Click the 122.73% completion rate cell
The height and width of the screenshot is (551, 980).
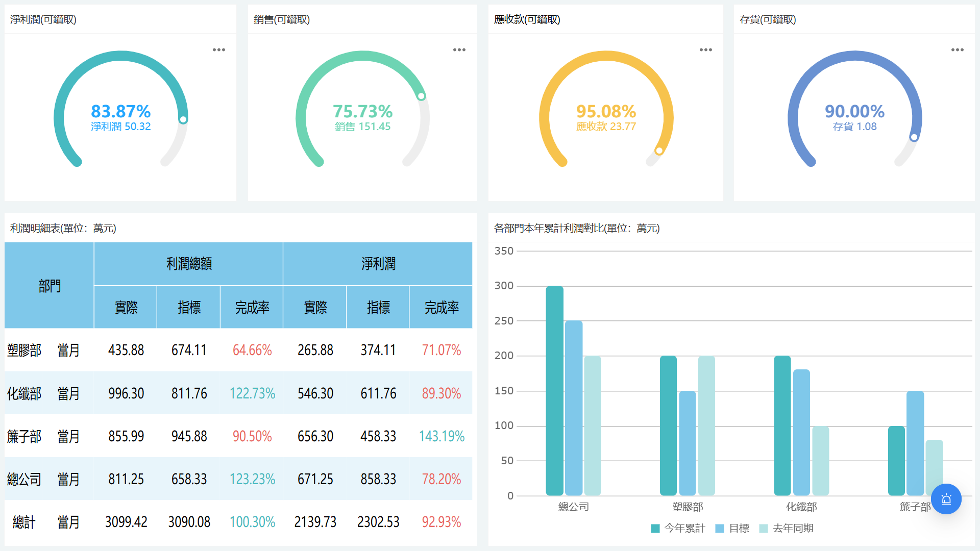(x=252, y=393)
